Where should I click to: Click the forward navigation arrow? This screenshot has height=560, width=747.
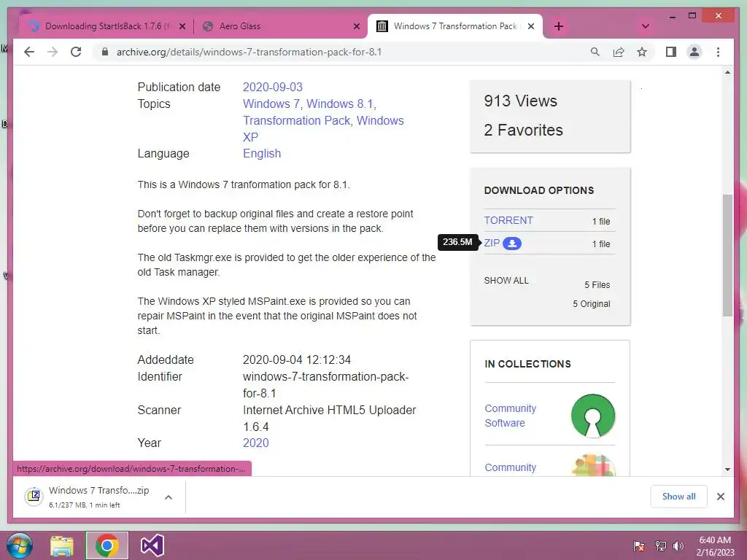(x=53, y=52)
